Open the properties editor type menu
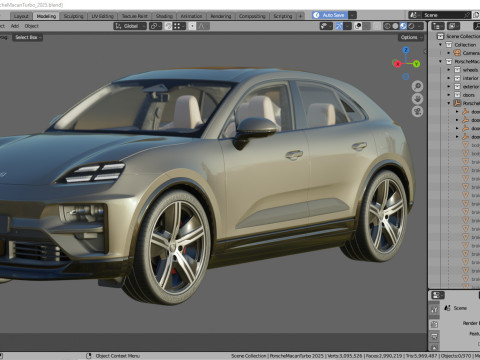This screenshot has width=480, height=360. 438,295
